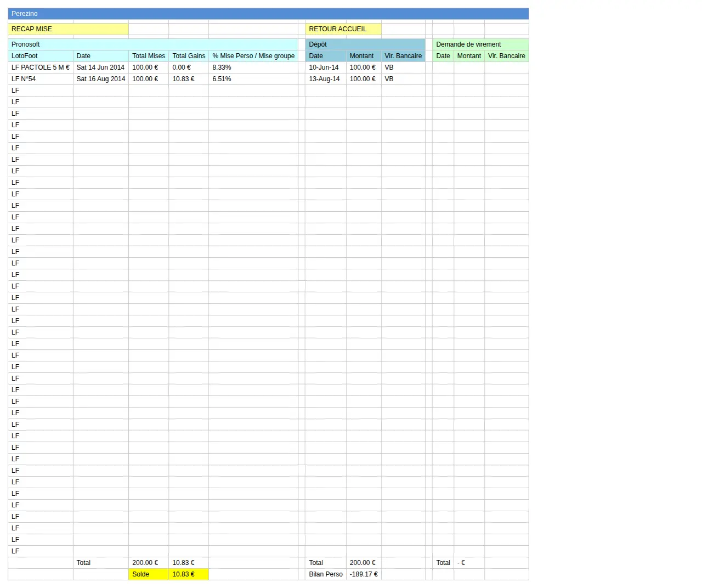
Task: Select the LotoFoot column header
Action: [41, 56]
